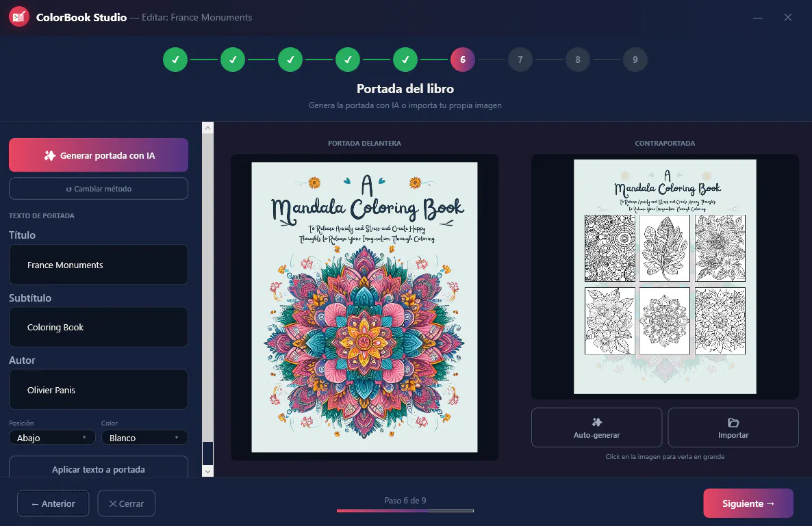Go to completed step four circle
Screen dimensions: 812x526
tap(348, 60)
